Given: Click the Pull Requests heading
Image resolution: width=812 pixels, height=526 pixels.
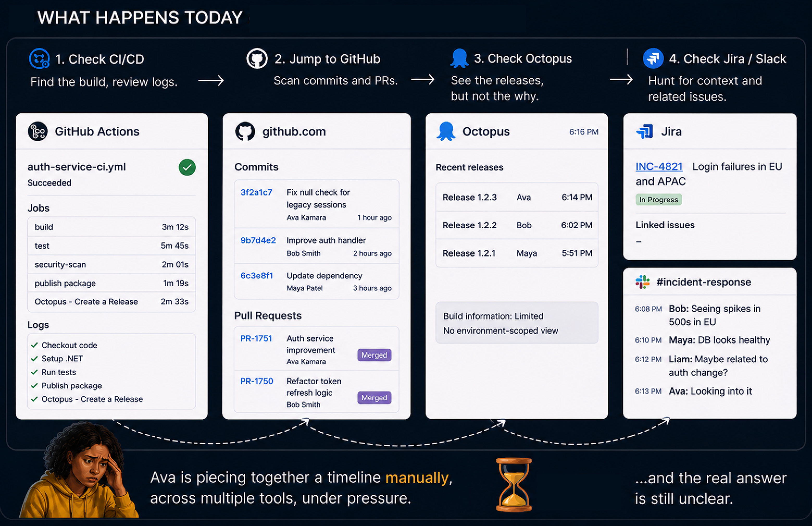Looking at the screenshot, I should coord(268,316).
